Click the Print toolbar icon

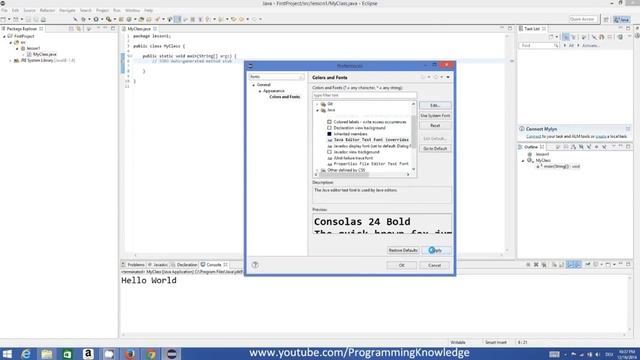click(43, 19)
